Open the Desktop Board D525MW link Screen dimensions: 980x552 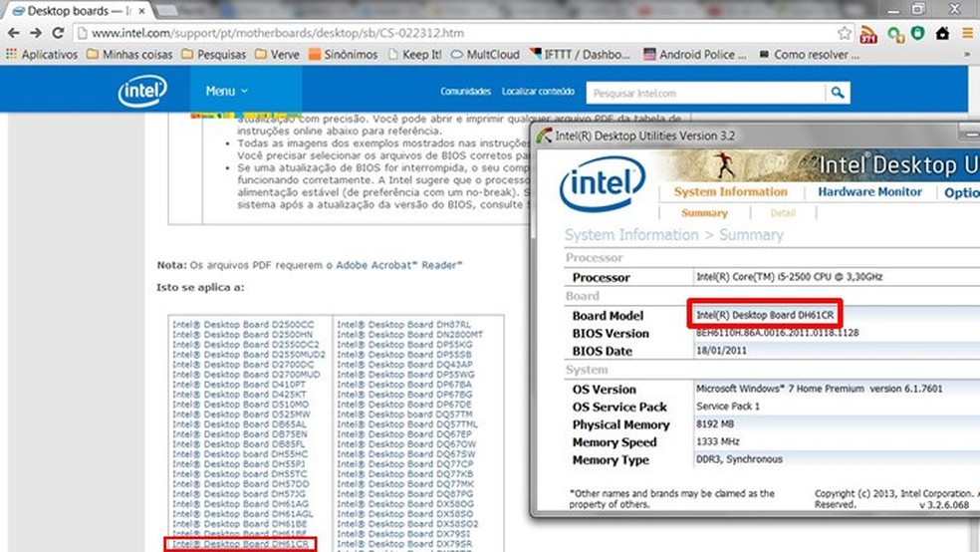coord(241,414)
